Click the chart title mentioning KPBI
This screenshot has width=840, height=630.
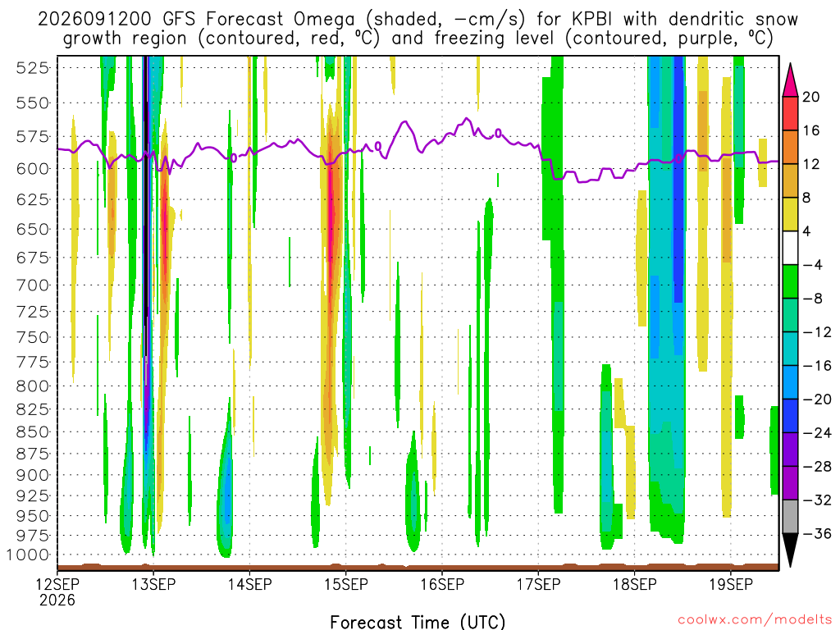418,29
